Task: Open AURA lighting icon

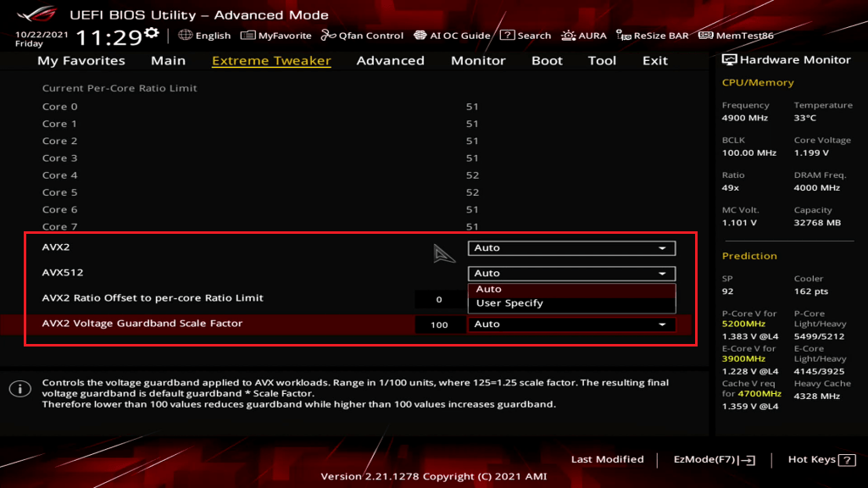Action: pyautogui.click(x=569, y=36)
